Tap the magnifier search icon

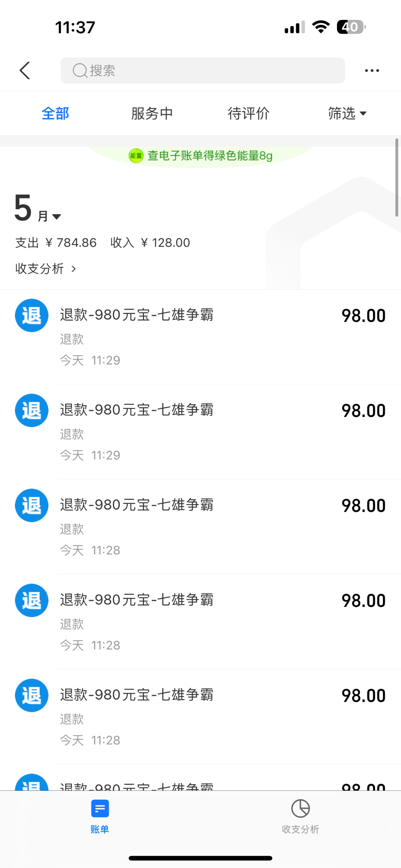[80, 71]
